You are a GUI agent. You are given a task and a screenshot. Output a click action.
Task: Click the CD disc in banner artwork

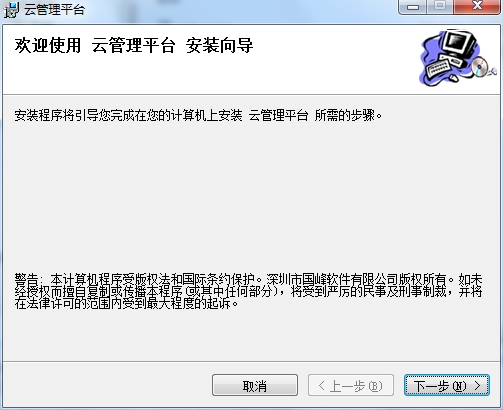click(479, 66)
